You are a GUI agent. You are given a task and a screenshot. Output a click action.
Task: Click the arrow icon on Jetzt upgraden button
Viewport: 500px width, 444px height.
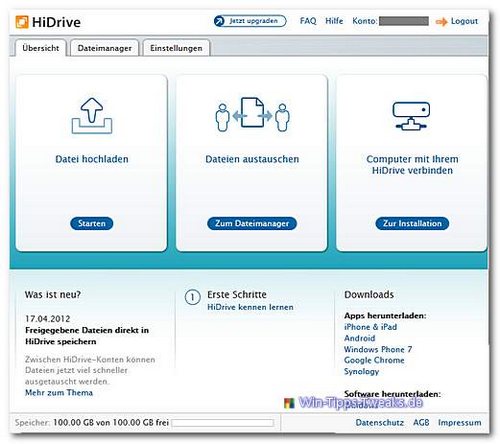pyautogui.click(x=220, y=21)
